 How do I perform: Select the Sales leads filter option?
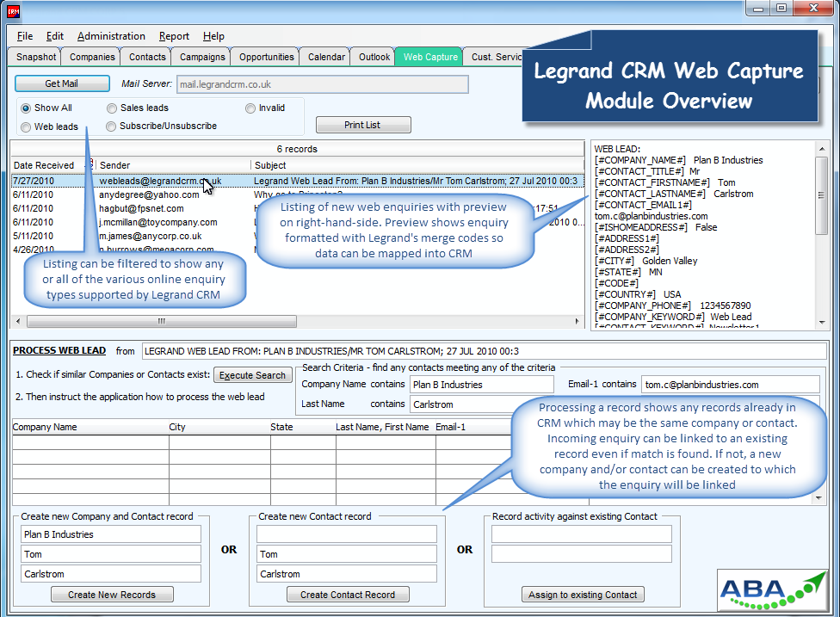pyautogui.click(x=111, y=108)
